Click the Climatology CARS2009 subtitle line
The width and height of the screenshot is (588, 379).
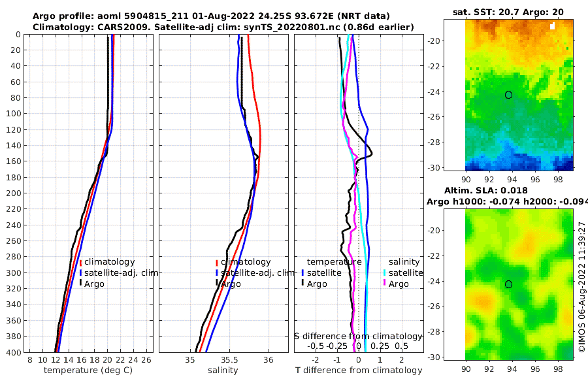(223, 27)
